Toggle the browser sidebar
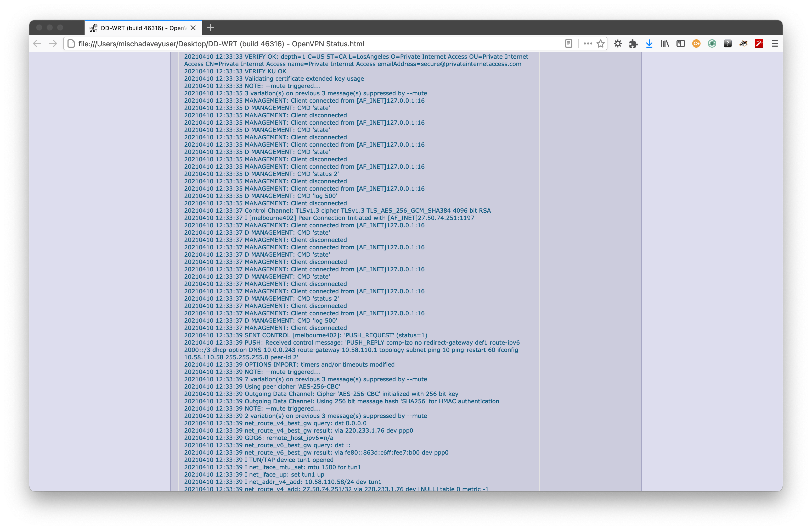The width and height of the screenshot is (812, 530). pos(681,44)
